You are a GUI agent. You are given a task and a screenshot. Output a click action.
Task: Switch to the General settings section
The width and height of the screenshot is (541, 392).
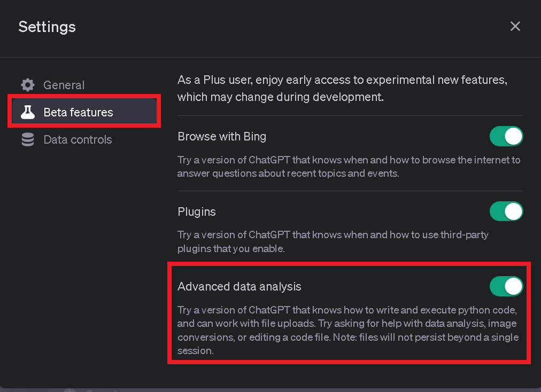pos(64,85)
